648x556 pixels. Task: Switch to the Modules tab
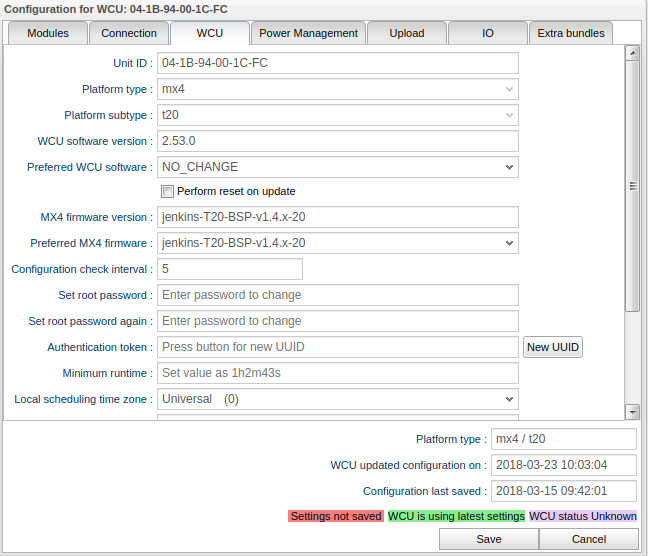(x=48, y=33)
